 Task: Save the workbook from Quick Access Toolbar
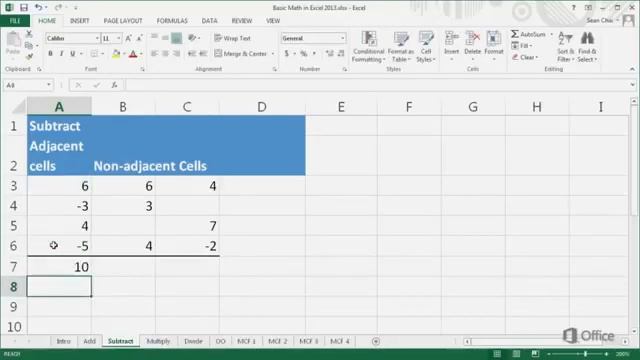pyautogui.click(x=24, y=7)
